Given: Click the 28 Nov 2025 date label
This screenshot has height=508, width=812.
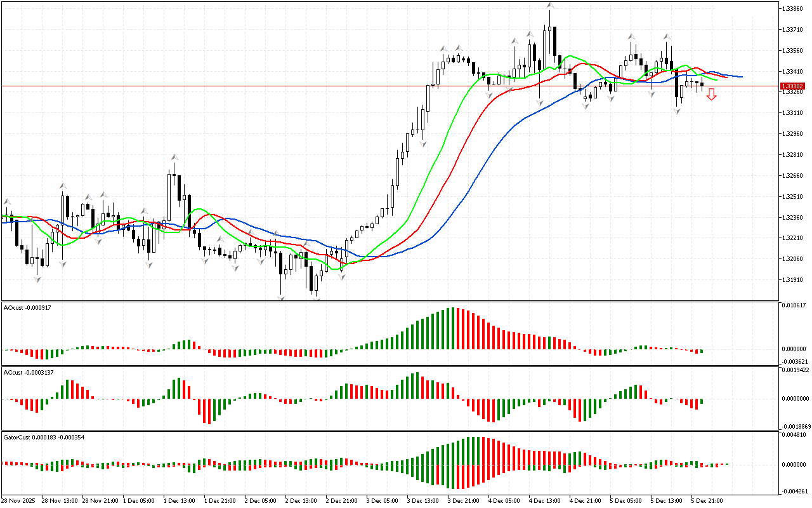Looking at the screenshot, I should coord(20,500).
